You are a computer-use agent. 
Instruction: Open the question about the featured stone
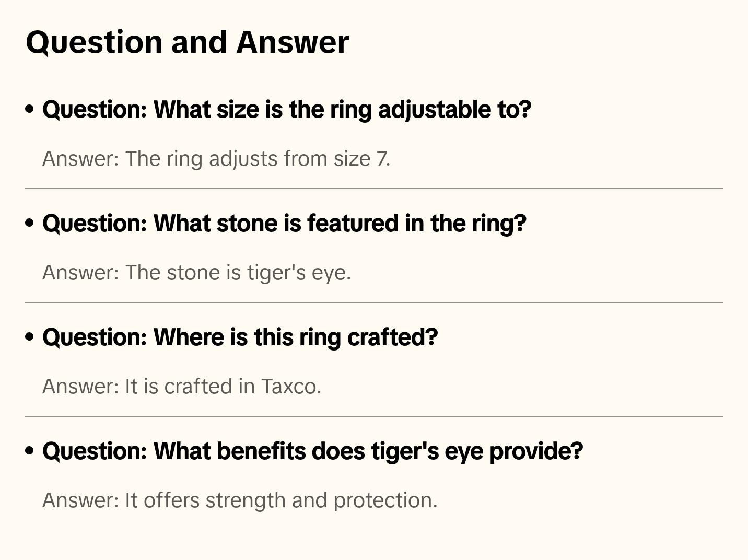tap(284, 224)
